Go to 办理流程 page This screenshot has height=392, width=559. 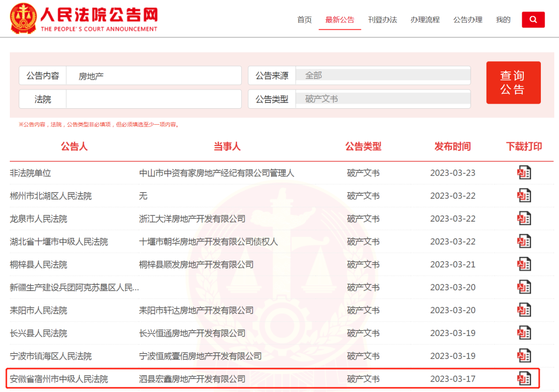click(425, 20)
